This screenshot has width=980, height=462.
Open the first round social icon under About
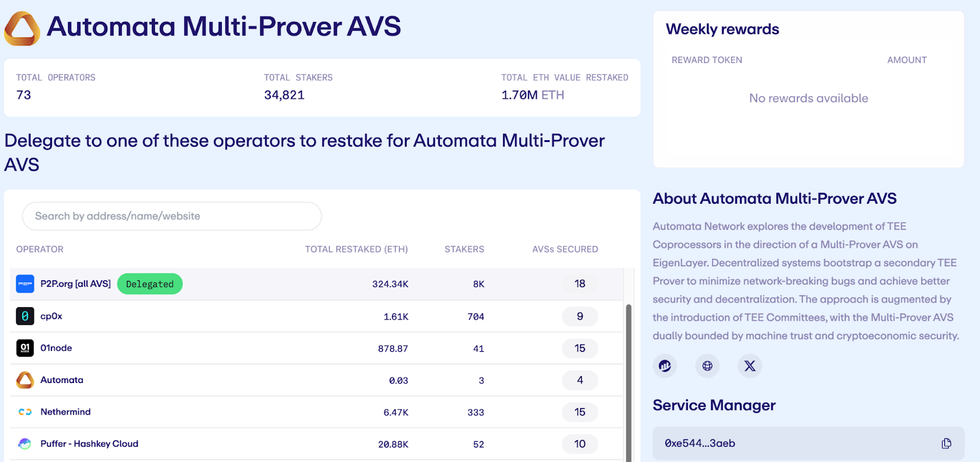tap(665, 366)
